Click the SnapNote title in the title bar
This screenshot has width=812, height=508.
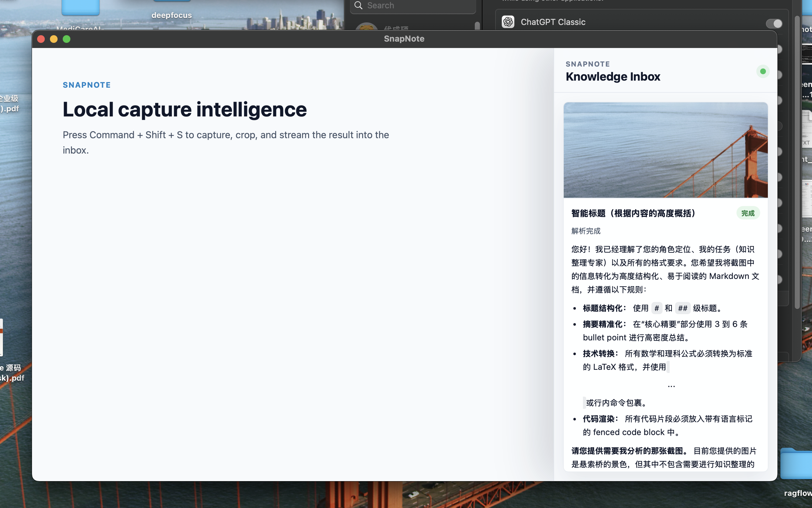tap(404, 39)
